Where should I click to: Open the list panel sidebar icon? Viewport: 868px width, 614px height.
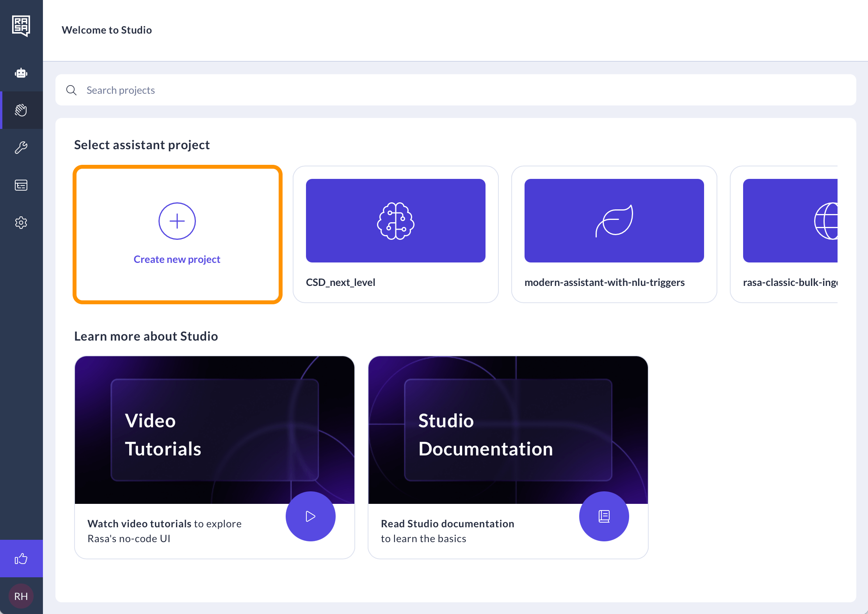coord(21,185)
